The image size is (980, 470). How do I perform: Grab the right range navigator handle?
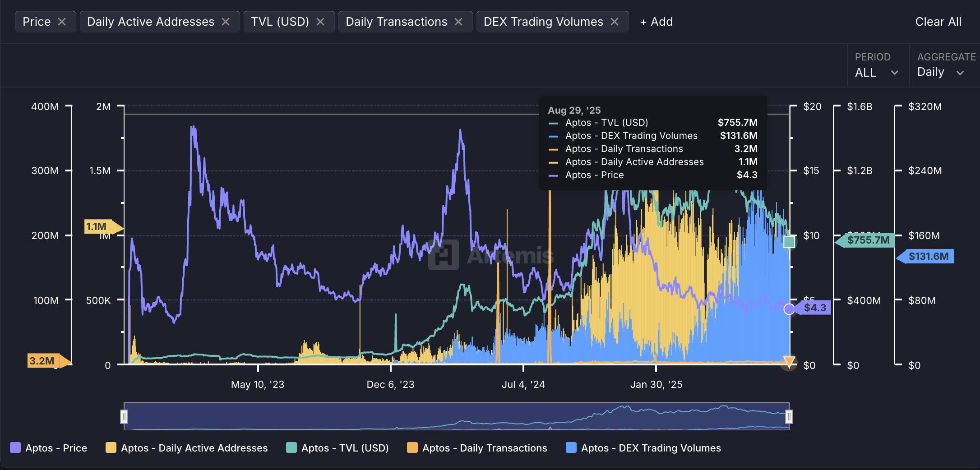coord(789,416)
